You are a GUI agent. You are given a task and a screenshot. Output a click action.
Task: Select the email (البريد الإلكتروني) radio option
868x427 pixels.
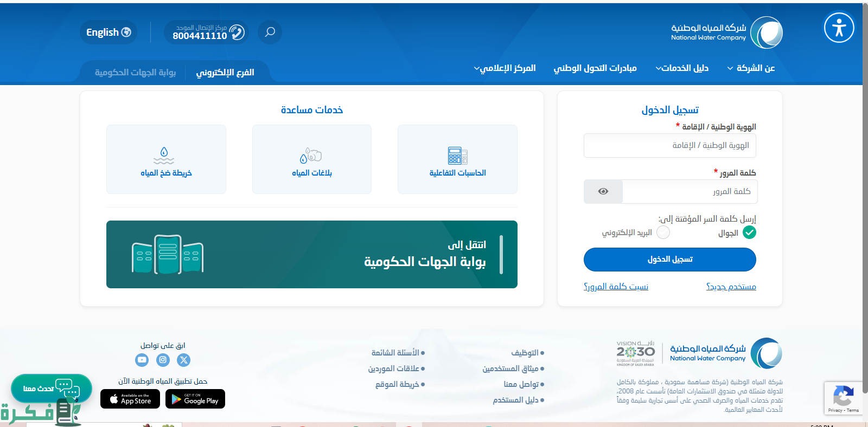(663, 232)
